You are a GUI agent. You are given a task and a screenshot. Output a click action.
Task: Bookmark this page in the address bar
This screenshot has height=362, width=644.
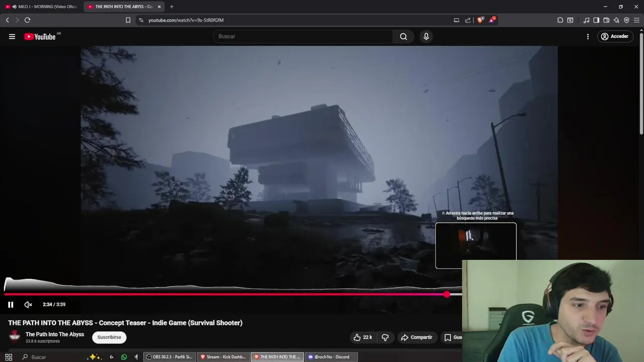click(x=128, y=20)
